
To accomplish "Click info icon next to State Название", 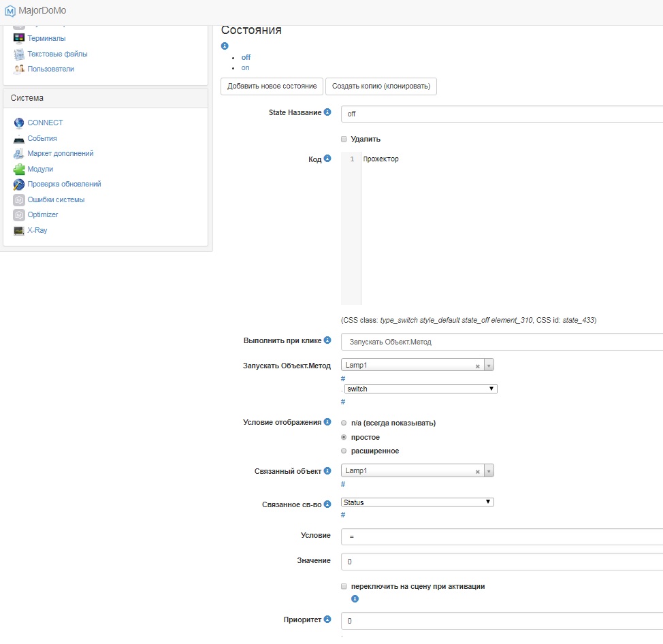I will [x=327, y=112].
